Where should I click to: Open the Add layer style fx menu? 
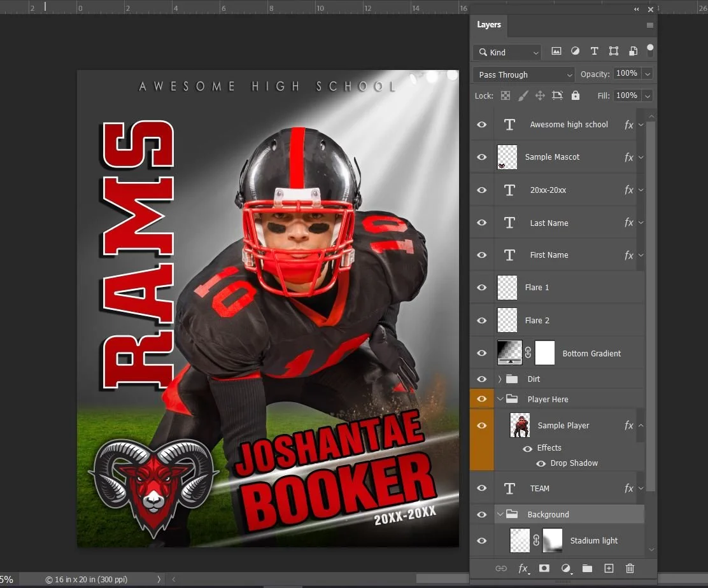click(523, 568)
